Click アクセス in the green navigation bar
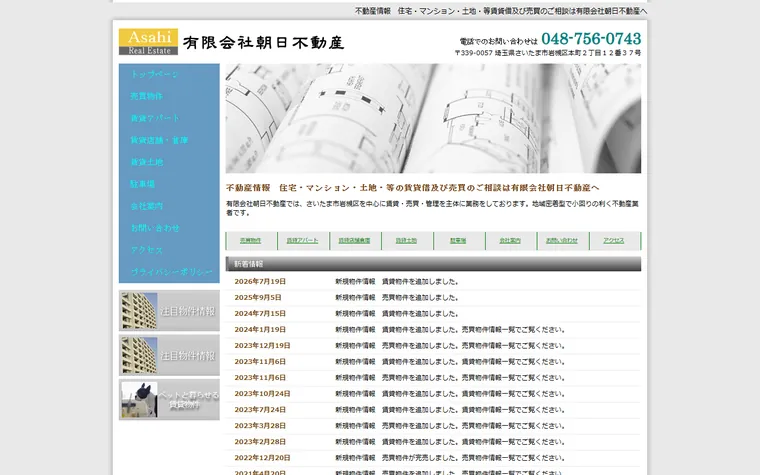The height and width of the screenshot is (475, 760). pos(614,240)
